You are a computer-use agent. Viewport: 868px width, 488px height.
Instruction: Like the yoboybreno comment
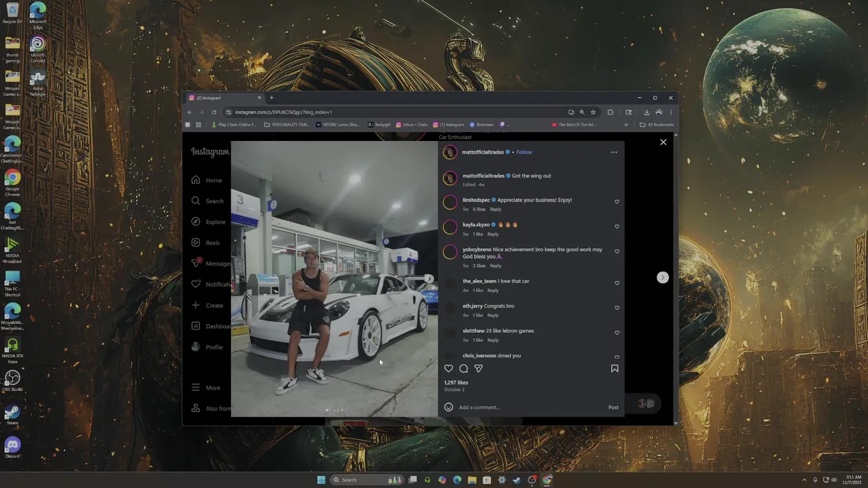pos(616,251)
